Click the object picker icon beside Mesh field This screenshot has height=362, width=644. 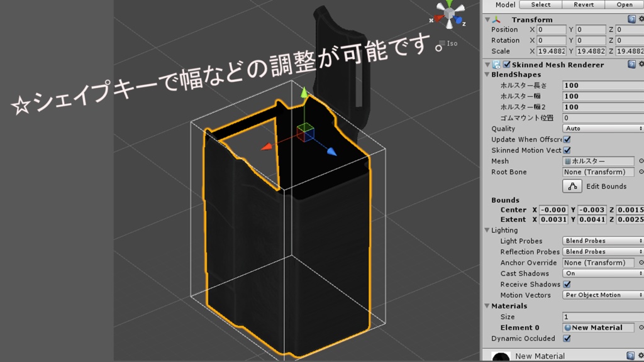point(642,162)
